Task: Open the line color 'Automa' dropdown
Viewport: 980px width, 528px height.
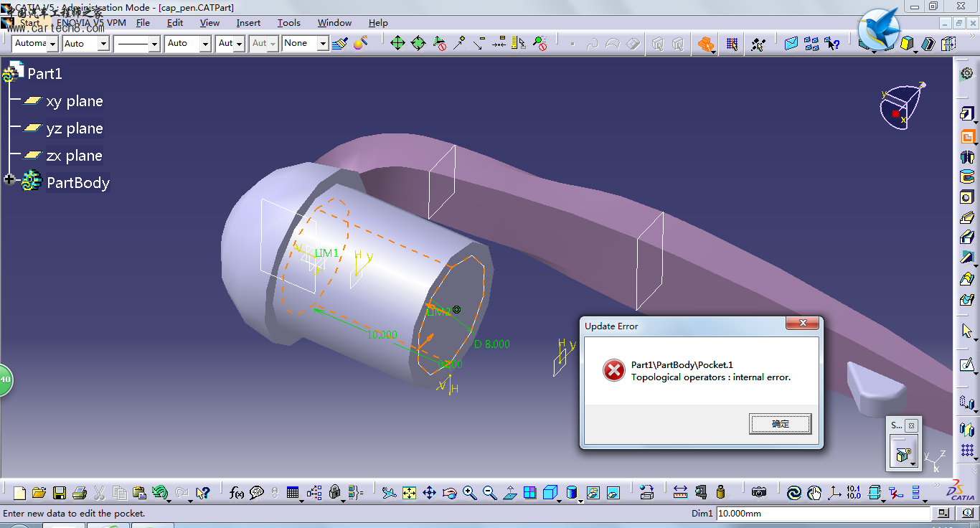Action: coord(53,44)
